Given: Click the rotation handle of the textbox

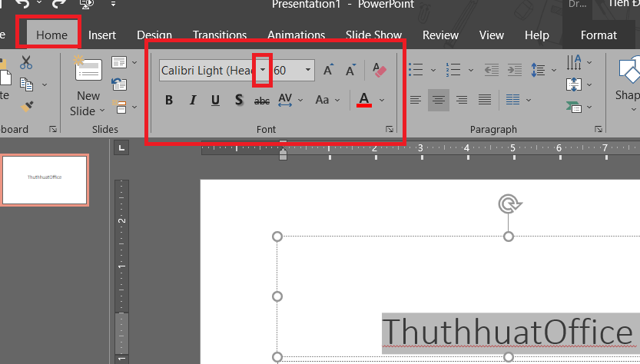Looking at the screenshot, I should click(x=509, y=204).
